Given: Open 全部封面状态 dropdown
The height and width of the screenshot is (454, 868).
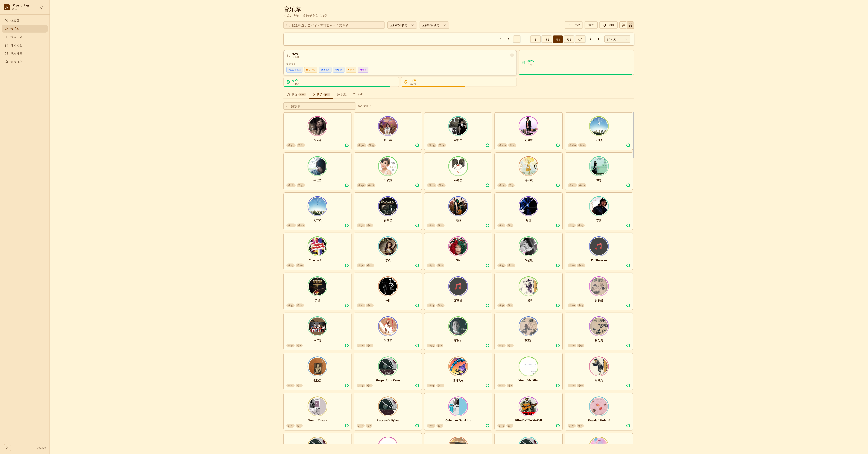Looking at the screenshot, I should [434, 25].
